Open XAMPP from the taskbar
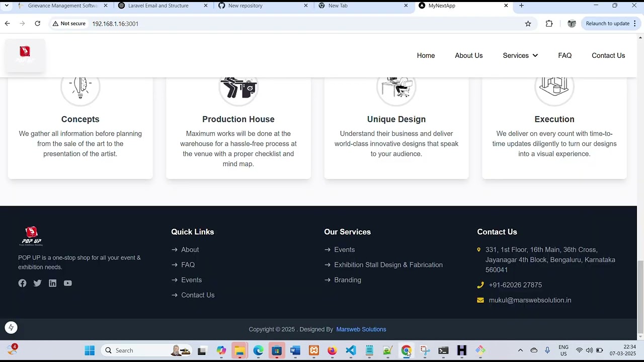Image resolution: width=644 pixels, height=362 pixels. click(x=313, y=350)
